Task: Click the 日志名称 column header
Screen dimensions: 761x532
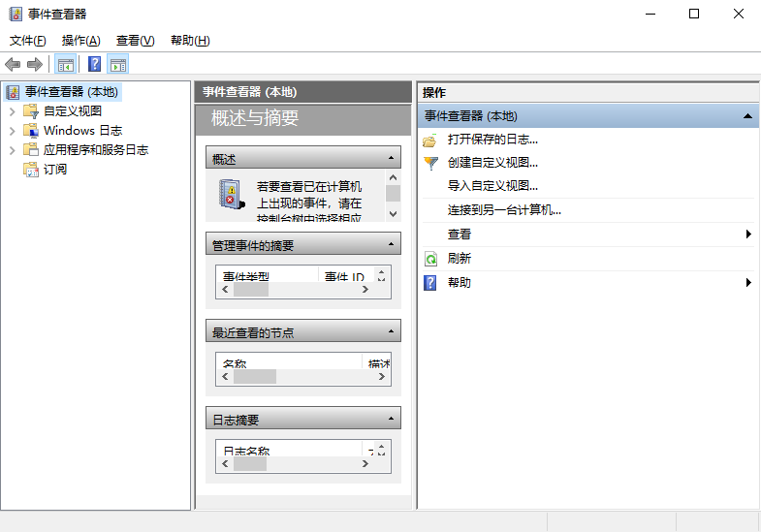Action: pos(289,449)
